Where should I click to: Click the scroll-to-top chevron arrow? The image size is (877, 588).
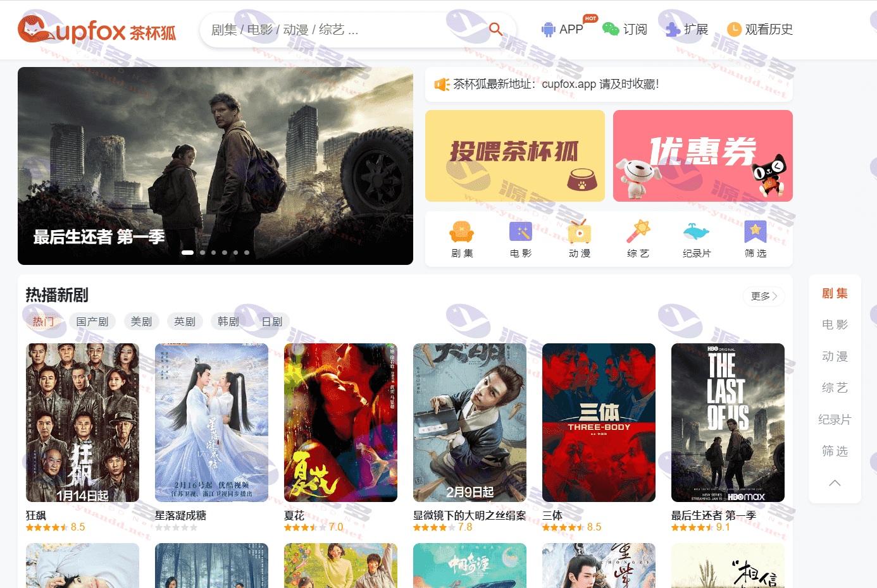point(835,482)
